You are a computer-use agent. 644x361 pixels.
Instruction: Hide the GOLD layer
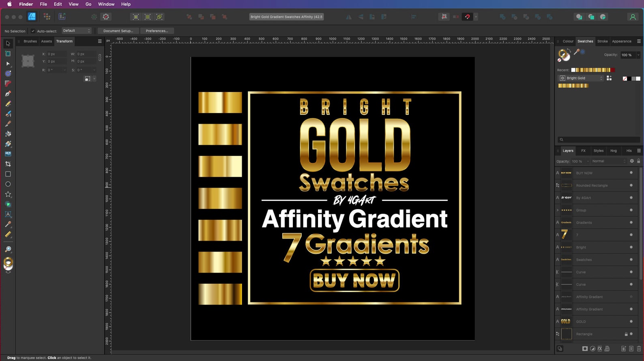[x=631, y=321]
